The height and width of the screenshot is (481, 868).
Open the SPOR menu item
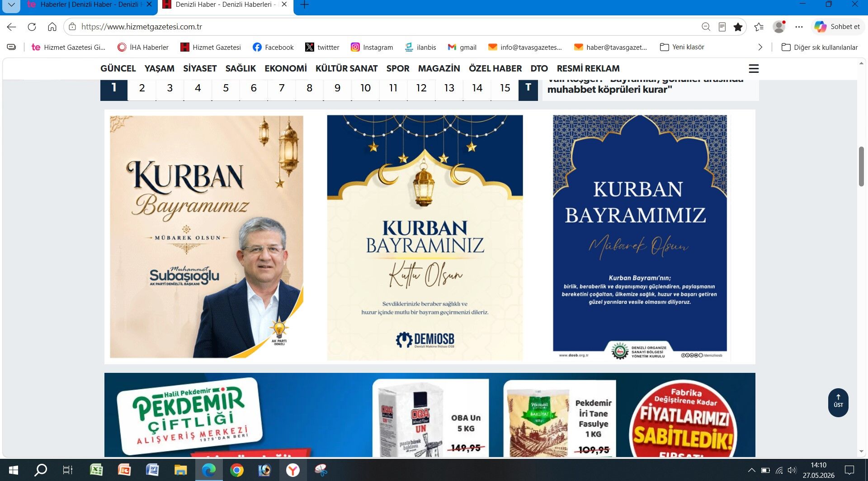(x=398, y=68)
